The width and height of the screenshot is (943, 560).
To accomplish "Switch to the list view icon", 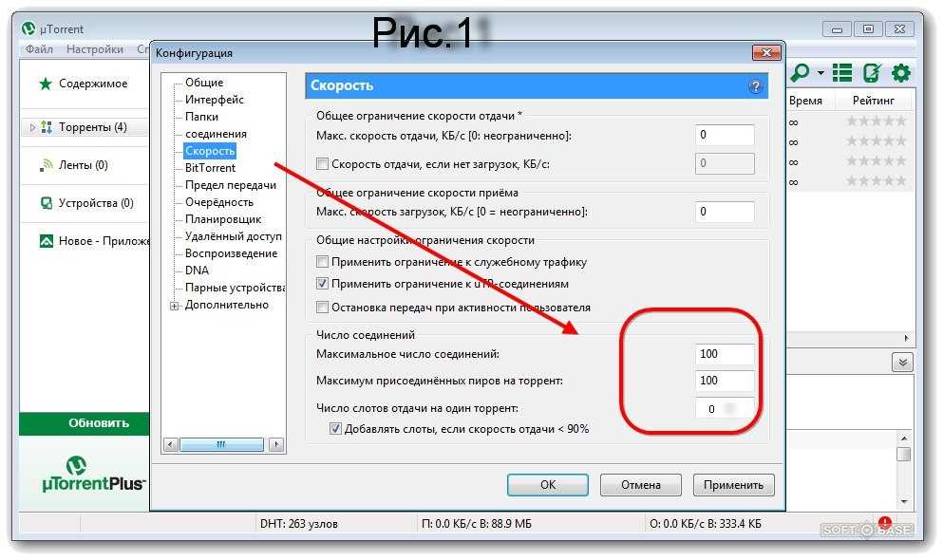I will click(x=842, y=73).
